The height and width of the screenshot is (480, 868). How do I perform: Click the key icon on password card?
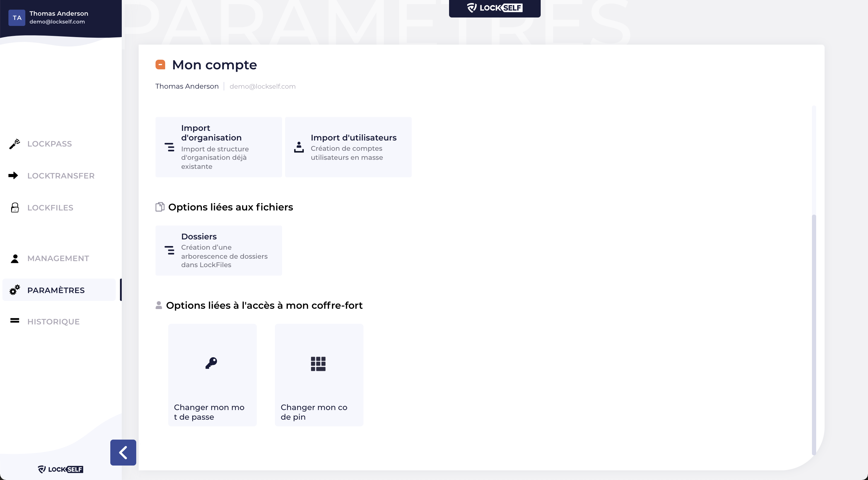pos(211,363)
